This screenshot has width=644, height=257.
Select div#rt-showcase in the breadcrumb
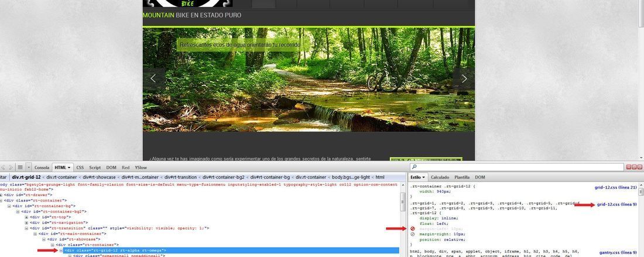click(100, 177)
